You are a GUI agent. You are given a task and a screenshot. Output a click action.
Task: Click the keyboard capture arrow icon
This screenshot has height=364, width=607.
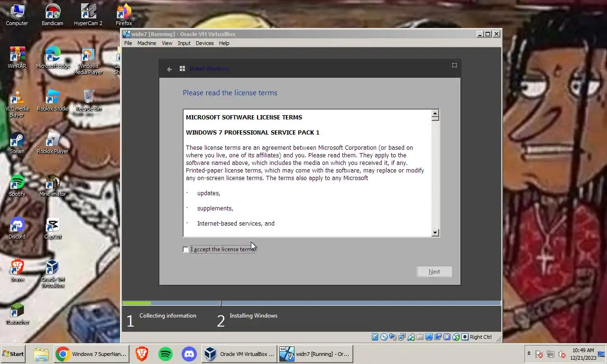pos(465,337)
